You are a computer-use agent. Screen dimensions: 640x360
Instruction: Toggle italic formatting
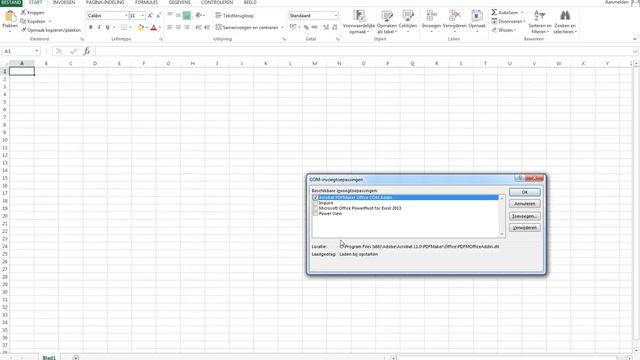tap(99, 27)
